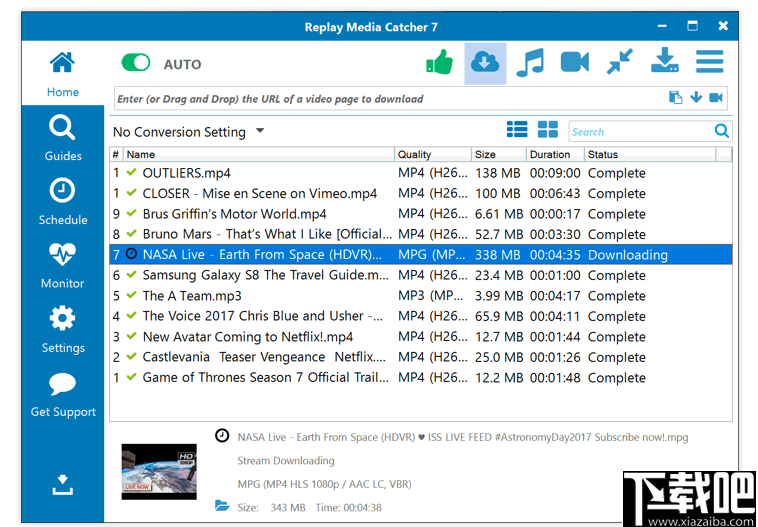Minimize the Replay Media Catcher window

pos(662,26)
